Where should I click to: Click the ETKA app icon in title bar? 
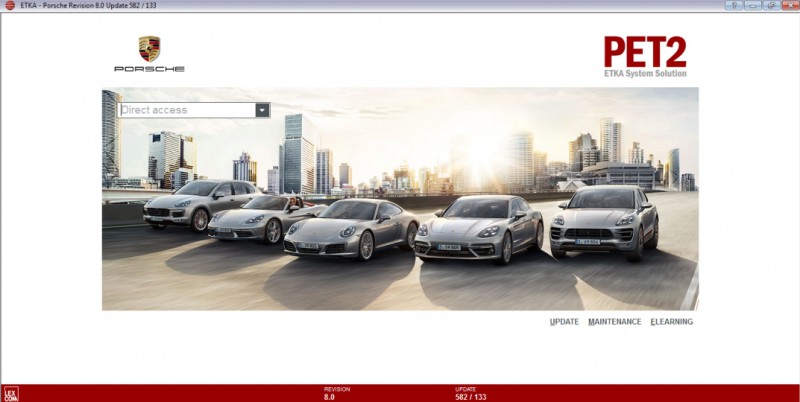click(10, 5)
